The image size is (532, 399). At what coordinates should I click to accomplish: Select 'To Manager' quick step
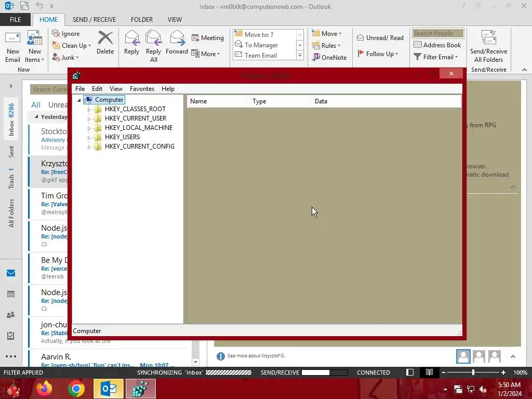(x=265, y=45)
